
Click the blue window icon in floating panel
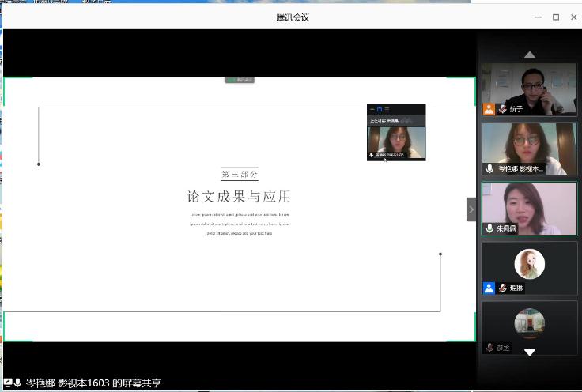[379, 108]
